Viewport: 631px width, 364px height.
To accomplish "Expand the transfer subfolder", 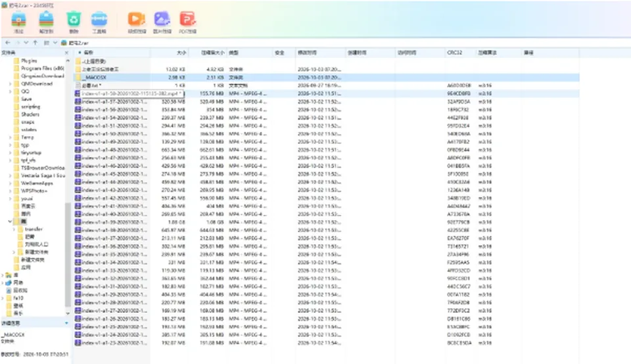I will point(14,229).
